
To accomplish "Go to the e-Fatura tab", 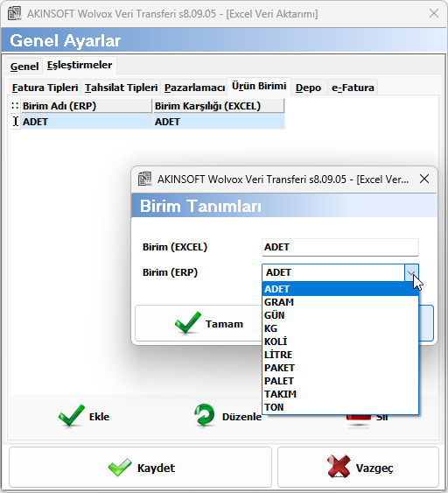I will coord(353,88).
